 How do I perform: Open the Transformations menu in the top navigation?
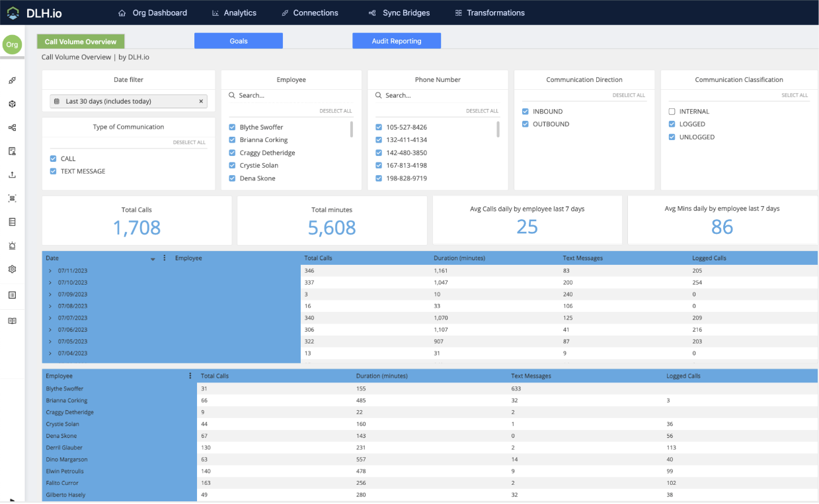(489, 13)
